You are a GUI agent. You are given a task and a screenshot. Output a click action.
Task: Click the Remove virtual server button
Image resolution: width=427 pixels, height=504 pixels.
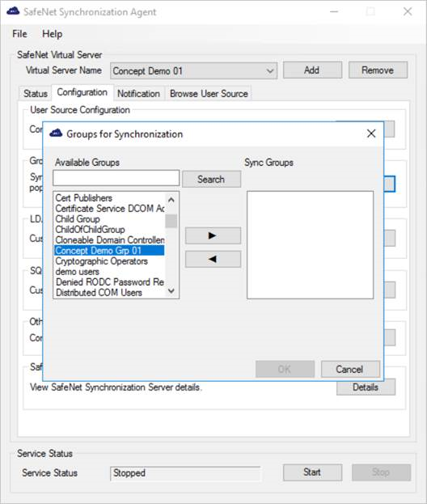[378, 70]
